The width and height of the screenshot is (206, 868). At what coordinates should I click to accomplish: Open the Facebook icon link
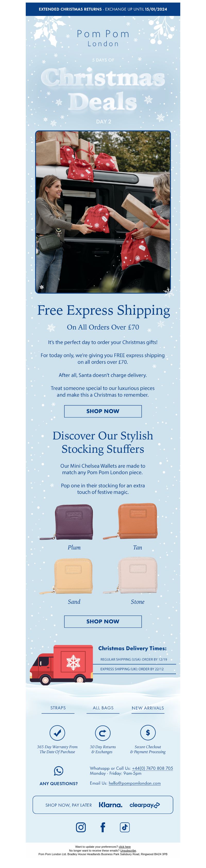coord(103,827)
